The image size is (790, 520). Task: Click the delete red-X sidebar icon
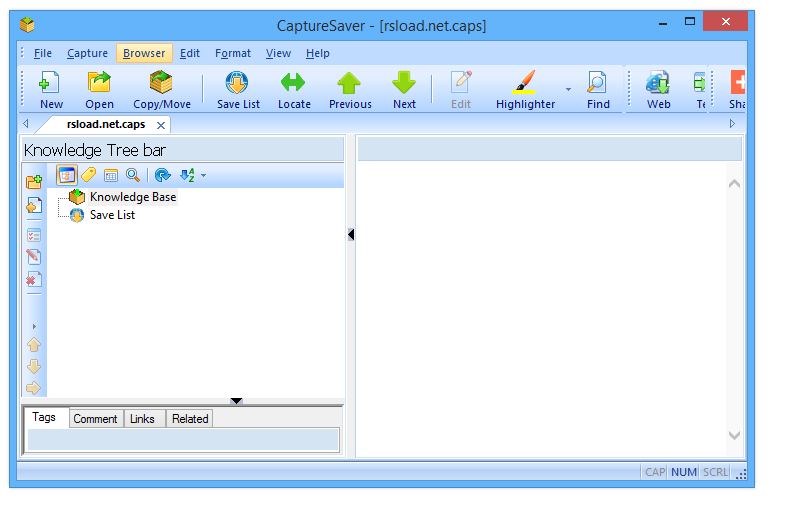coord(34,279)
